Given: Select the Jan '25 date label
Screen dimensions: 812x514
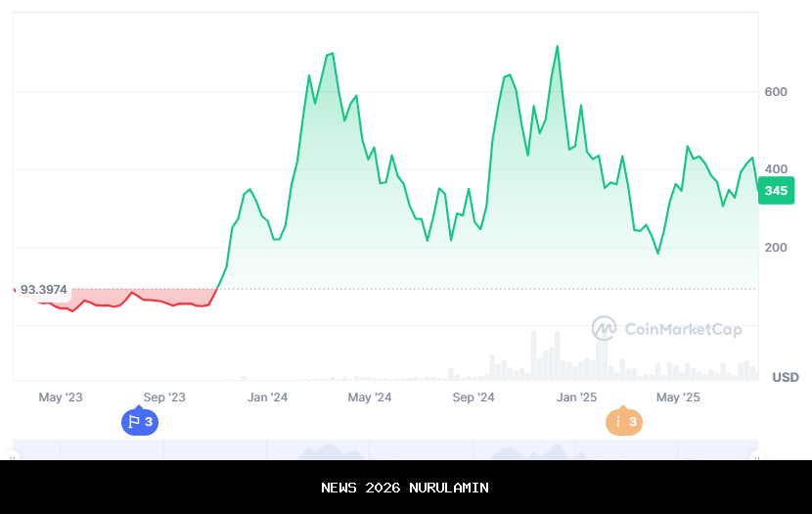Looking at the screenshot, I should coord(576,397).
